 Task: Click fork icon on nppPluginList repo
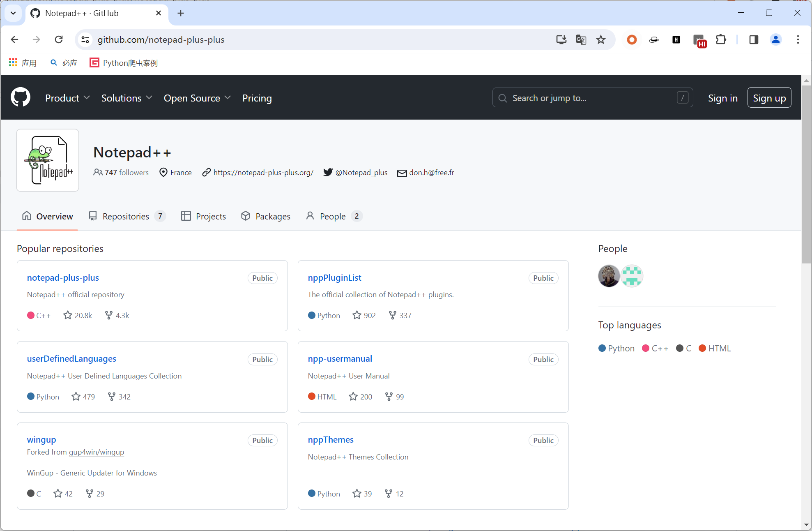pyautogui.click(x=393, y=315)
